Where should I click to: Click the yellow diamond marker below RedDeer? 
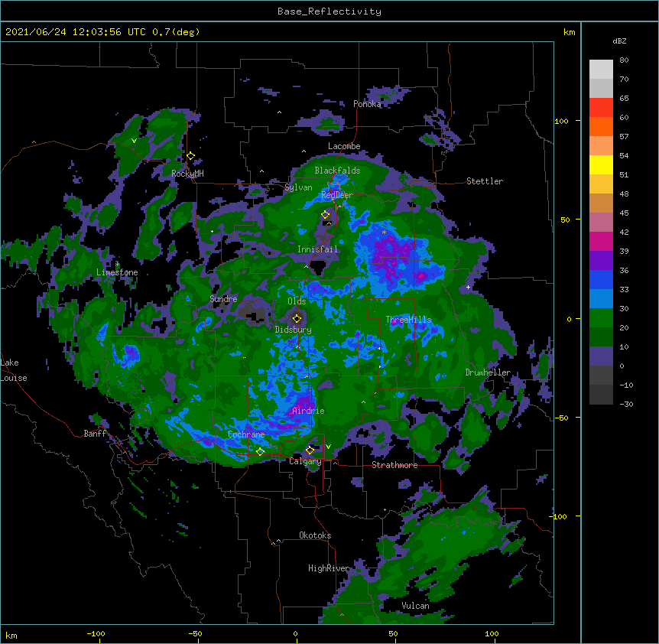pos(325,215)
